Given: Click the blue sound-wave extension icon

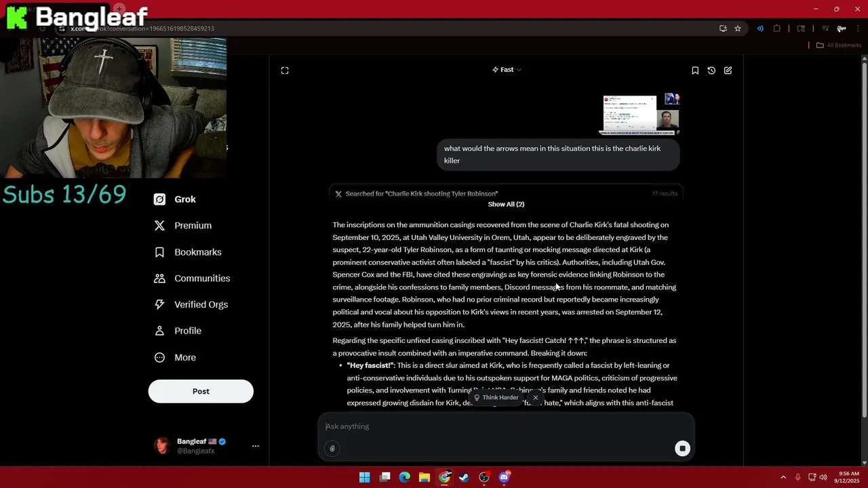Looking at the screenshot, I should point(760,28).
